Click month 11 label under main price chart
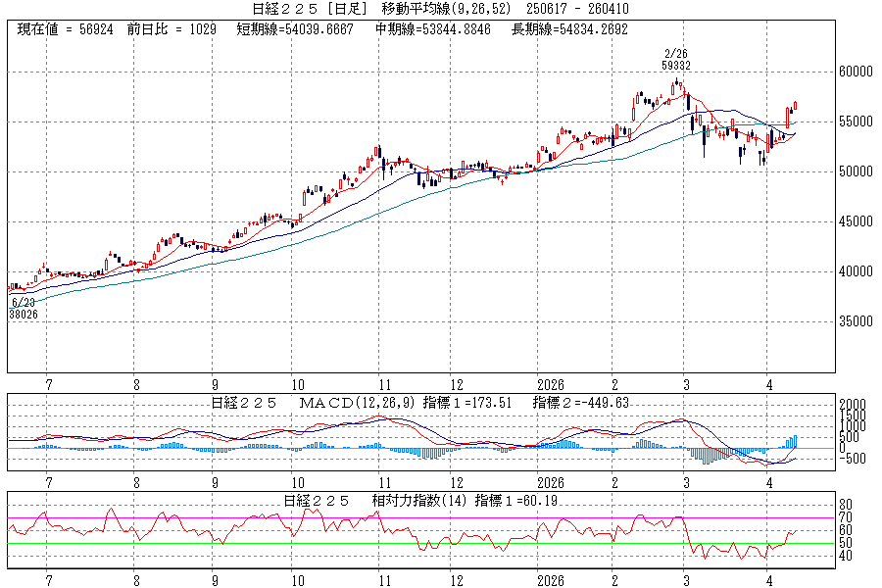882x588 pixels. pos(385,385)
